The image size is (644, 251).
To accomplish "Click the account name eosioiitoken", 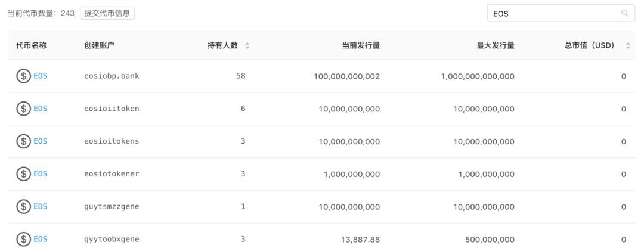I will [112, 109].
